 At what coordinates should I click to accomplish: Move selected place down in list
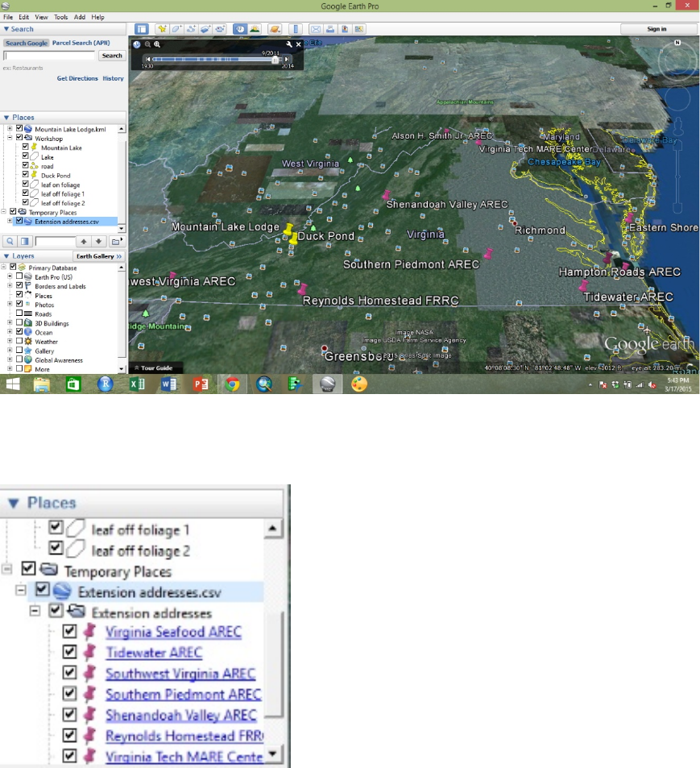[x=98, y=241]
